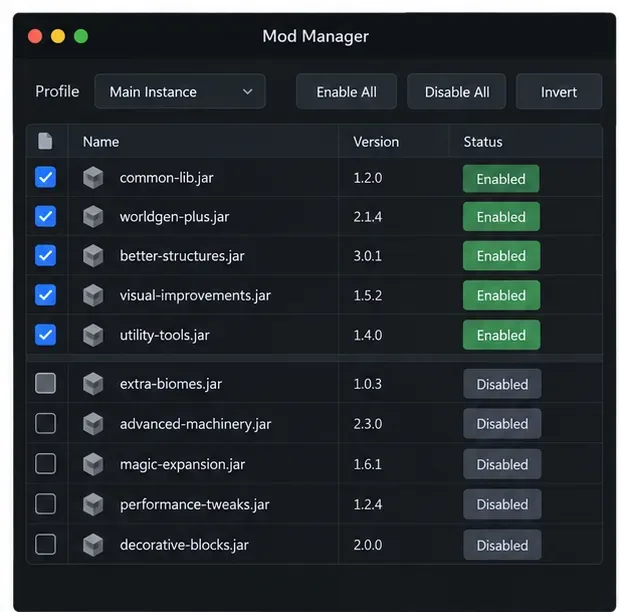Viewport: 619px width, 612px height.
Task: Toggle Disabled status badge for decorative-blocks.jar
Action: coord(502,545)
